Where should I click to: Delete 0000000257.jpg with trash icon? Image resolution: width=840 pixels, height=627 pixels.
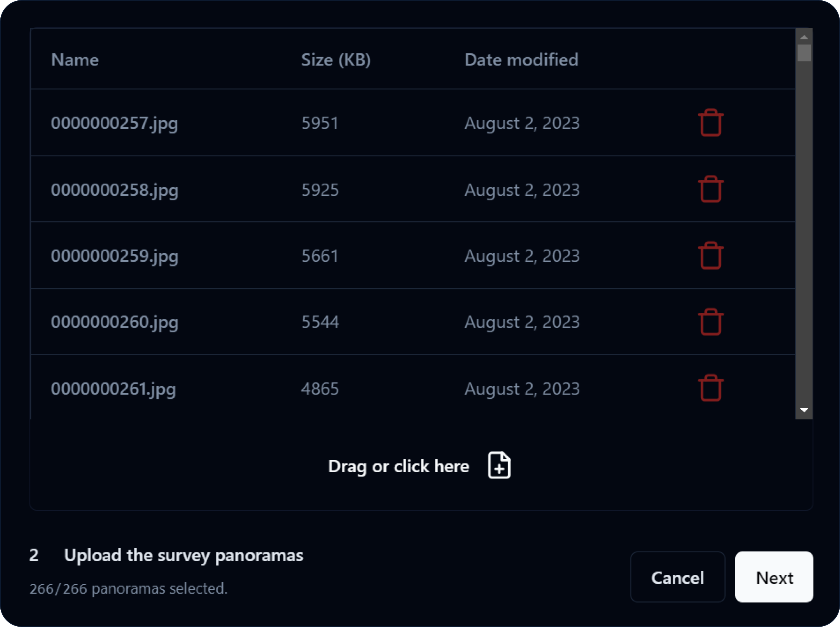710,123
